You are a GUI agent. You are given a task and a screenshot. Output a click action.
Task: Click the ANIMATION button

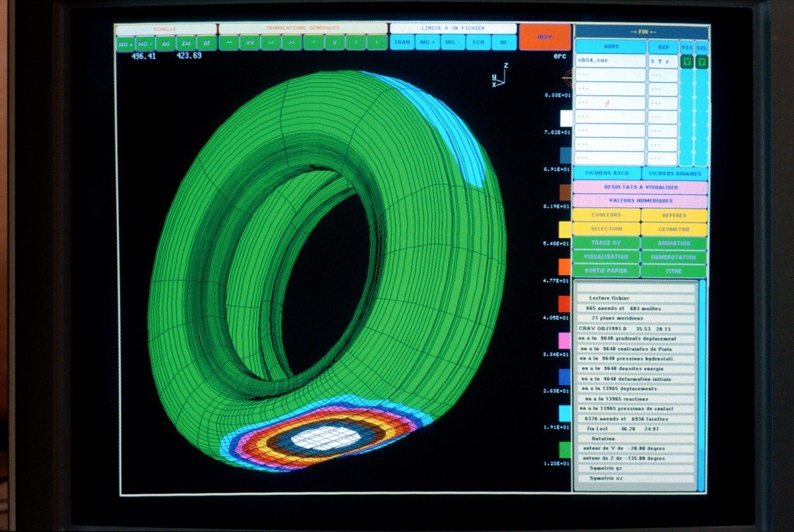coord(674,243)
